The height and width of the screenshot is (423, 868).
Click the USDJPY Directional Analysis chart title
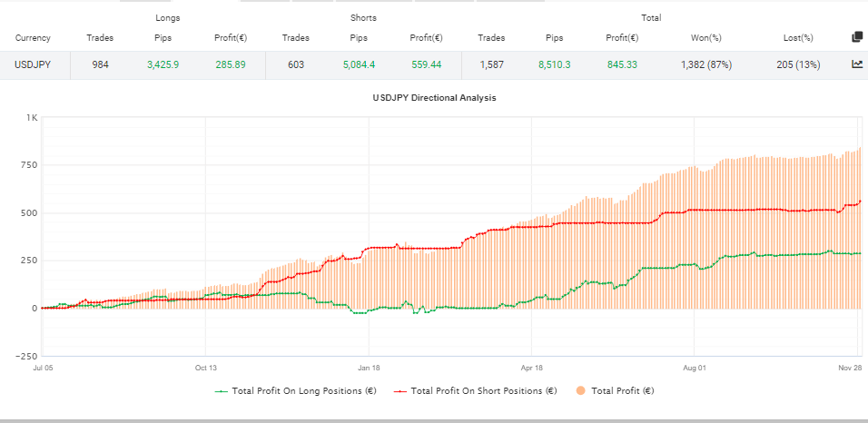pyautogui.click(x=435, y=98)
